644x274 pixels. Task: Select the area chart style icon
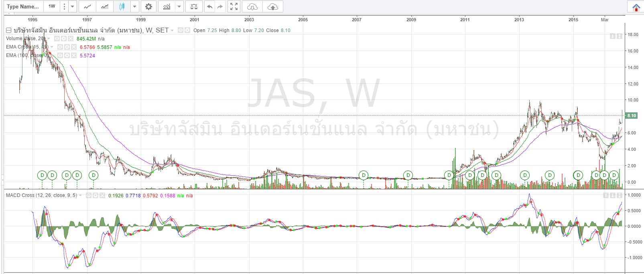pos(105,6)
